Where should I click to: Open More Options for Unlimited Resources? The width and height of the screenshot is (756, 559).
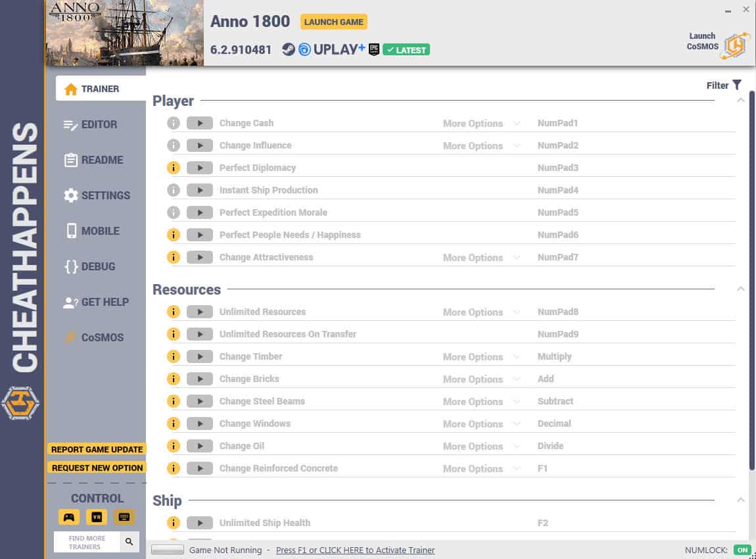[482, 312]
